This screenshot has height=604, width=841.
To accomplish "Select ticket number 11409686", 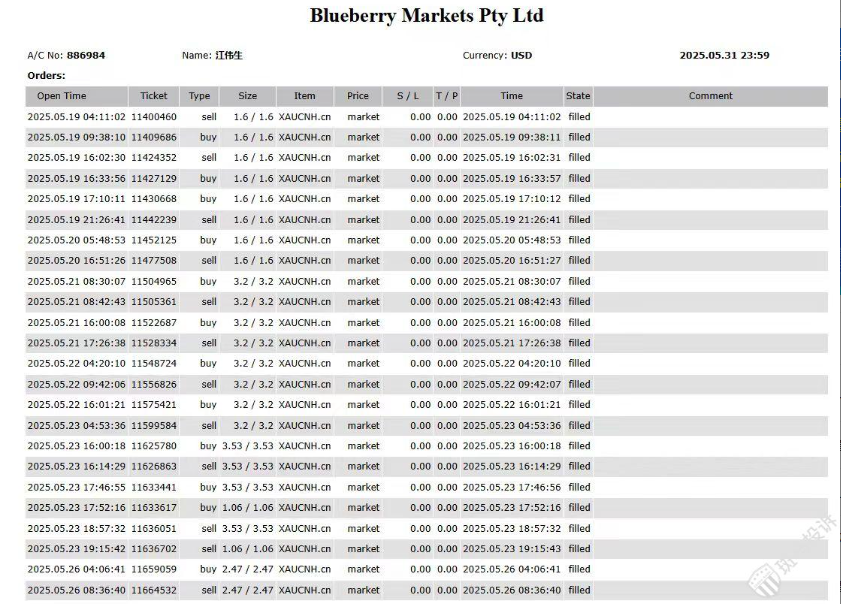I will pos(154,137).
